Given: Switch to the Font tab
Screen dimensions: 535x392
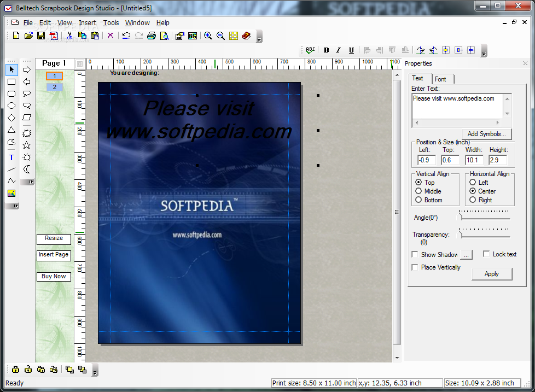Looking at the screenshot, I should pyautogui.click(x=440, y=79).
